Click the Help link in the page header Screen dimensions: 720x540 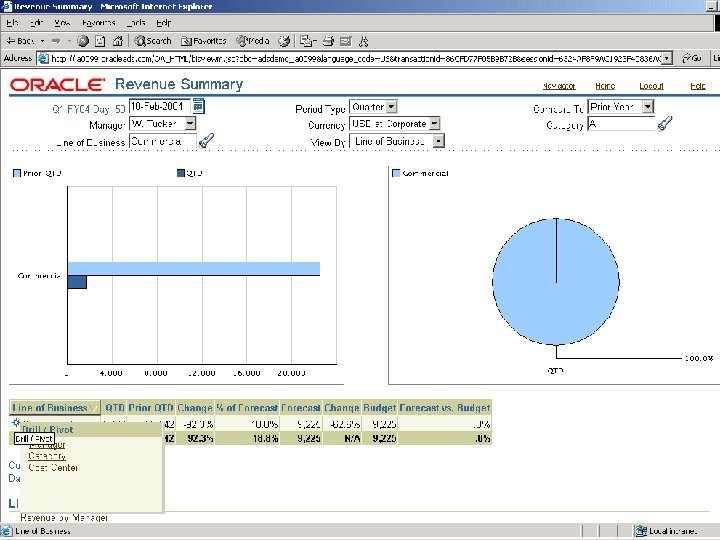click(x=698, y=86)
